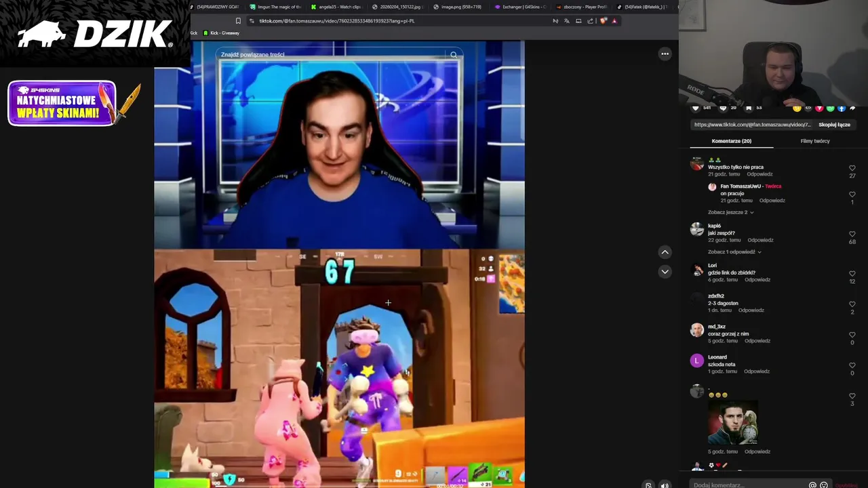
Task: Click the red send-to-friends share icon
Action: [819, 108]
